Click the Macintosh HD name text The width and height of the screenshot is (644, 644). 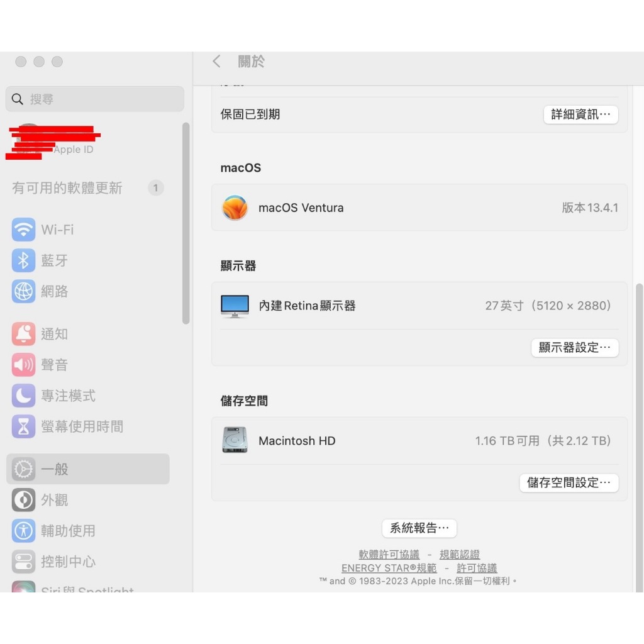click(x=297, y=441)
